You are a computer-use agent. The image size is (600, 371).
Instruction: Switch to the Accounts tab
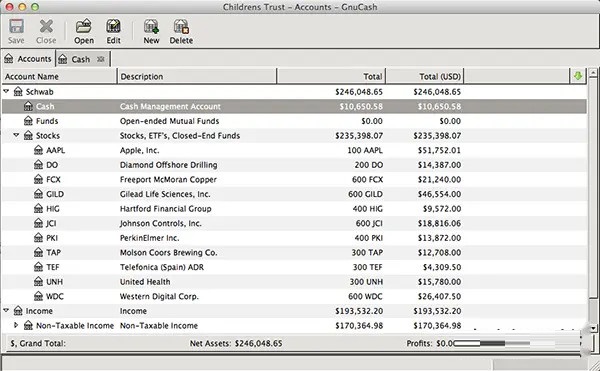point(28,59)
